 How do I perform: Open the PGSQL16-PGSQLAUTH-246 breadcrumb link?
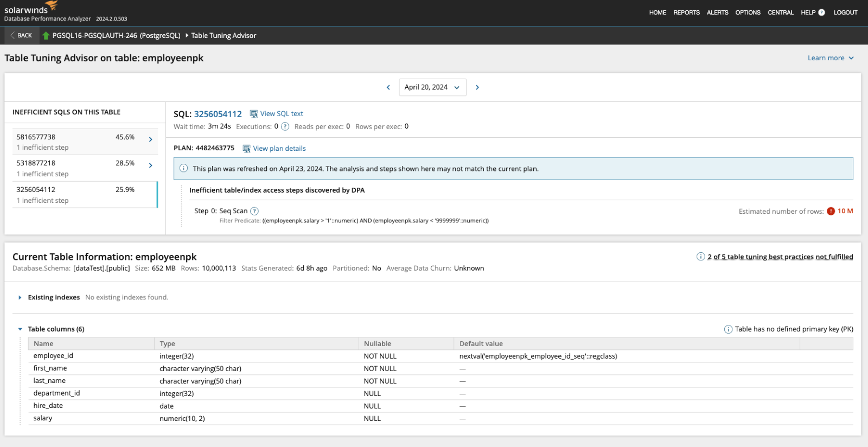tap(116, 36)
